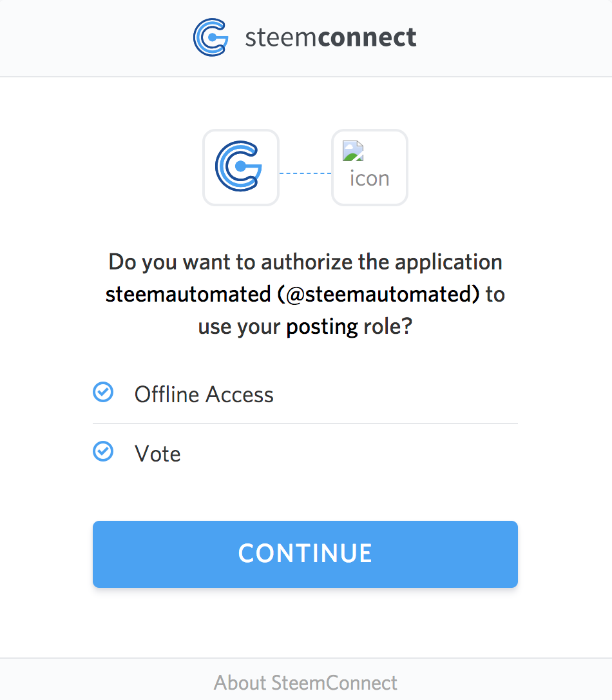Click the "use your" text in question
This screenshot has height=700, width=612.
[x=239, y=327]
